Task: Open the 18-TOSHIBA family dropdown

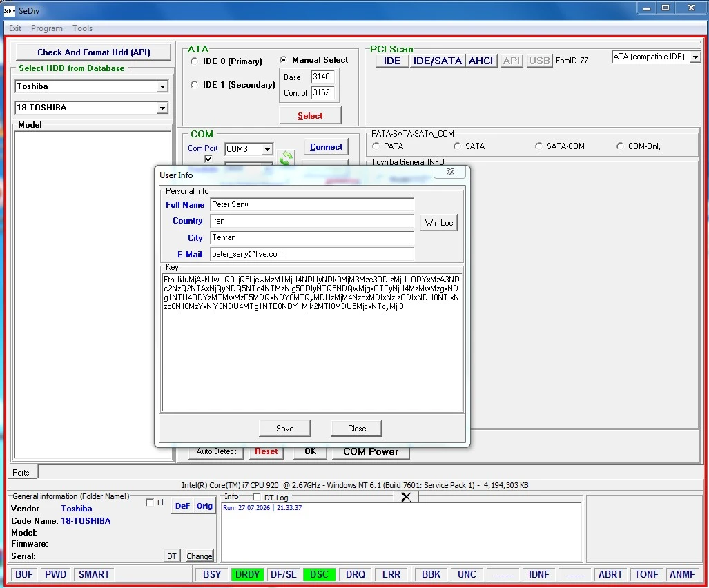Action: pyautogui.click(x=162, y=108)
